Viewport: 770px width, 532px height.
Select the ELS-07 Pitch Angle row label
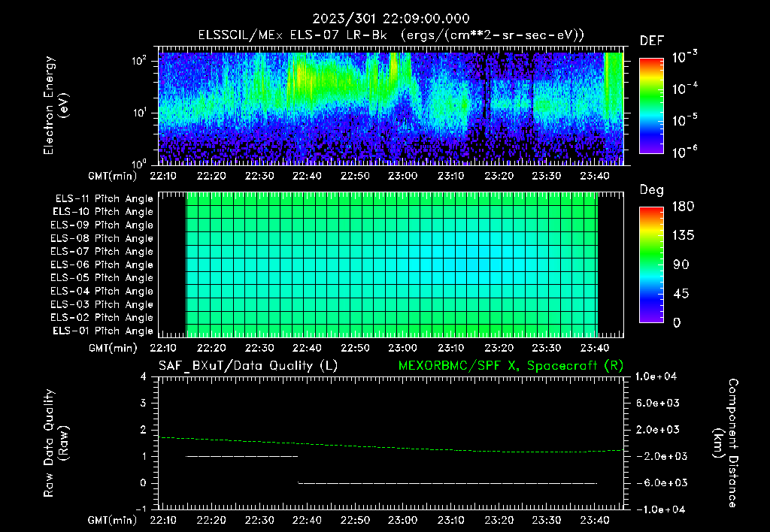(x=102, y=252)
